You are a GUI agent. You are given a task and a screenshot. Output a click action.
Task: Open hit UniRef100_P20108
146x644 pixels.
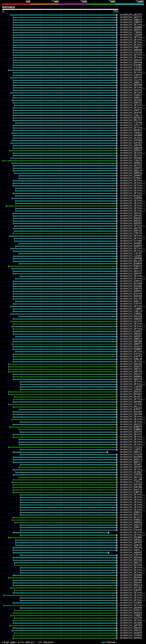click(131, 454)
